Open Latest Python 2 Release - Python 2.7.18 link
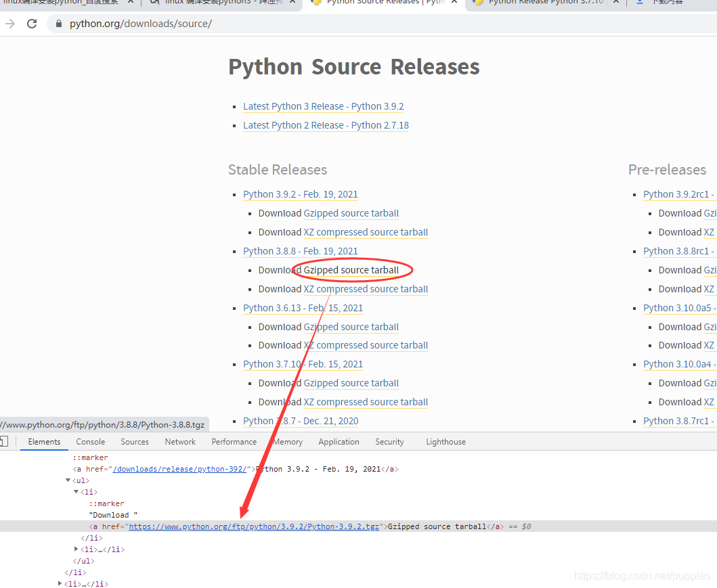717x588 pixels. click(325, 125)
